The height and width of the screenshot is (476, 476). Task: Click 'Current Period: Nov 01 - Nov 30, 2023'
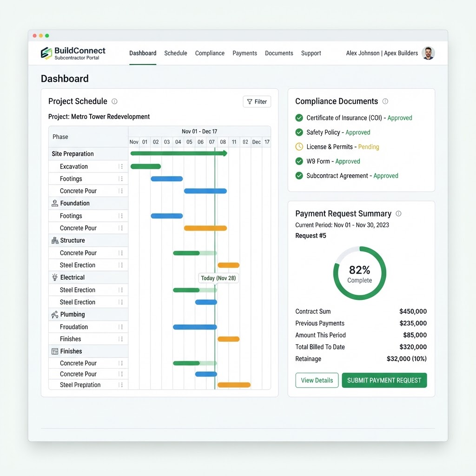pos(342,225)
